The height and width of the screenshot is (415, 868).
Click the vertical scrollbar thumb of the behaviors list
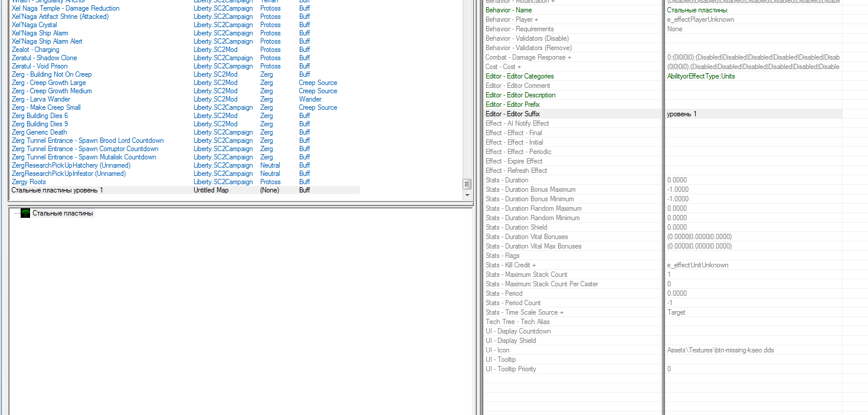[467, 184]
